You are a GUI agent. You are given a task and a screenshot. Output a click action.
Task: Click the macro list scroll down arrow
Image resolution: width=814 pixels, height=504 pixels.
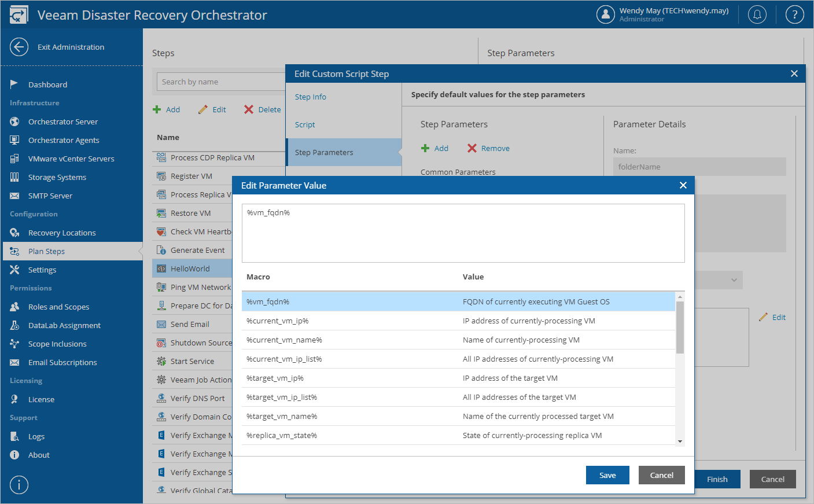click(680, 442)
